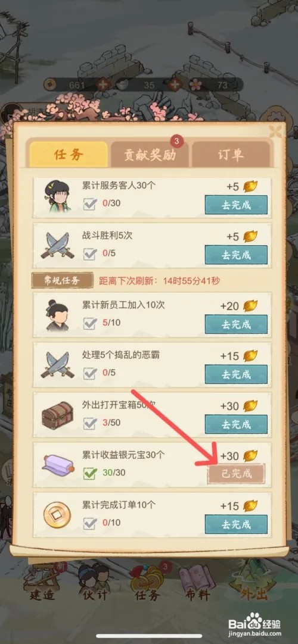
Task: Click 去完成 for 累计完成订单10个 task
Action: [237, 524]
